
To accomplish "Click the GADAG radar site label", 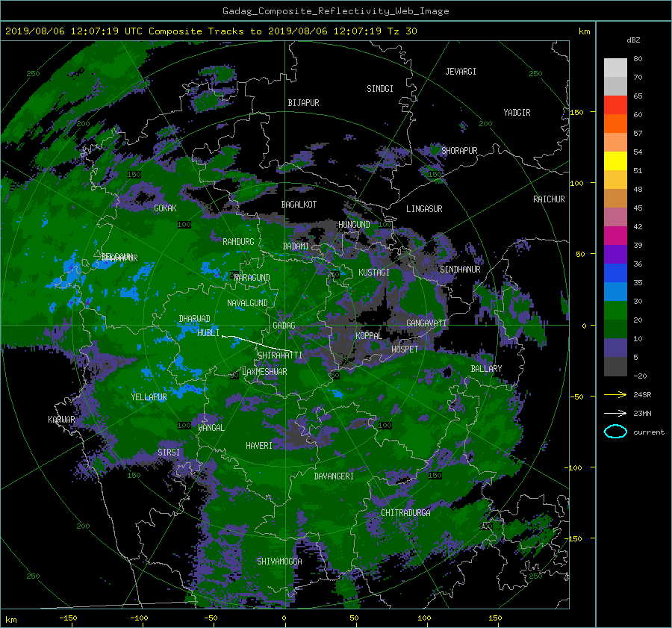I will click(x=284, y=326).
